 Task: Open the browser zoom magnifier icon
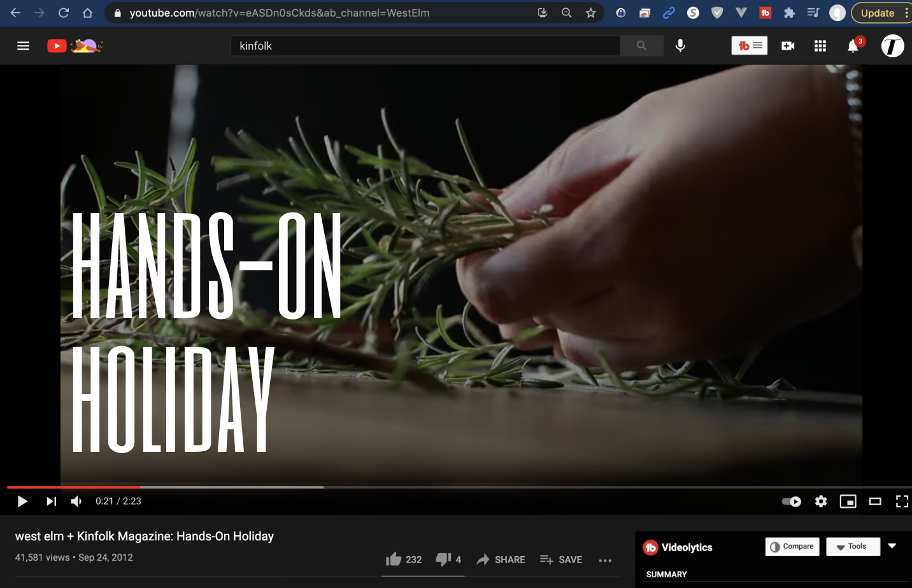566,13
